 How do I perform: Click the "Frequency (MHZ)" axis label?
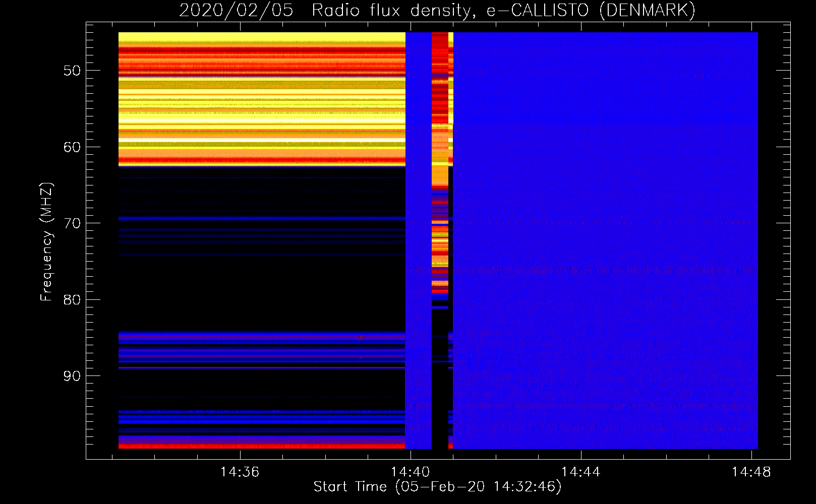tap(46, 242)
